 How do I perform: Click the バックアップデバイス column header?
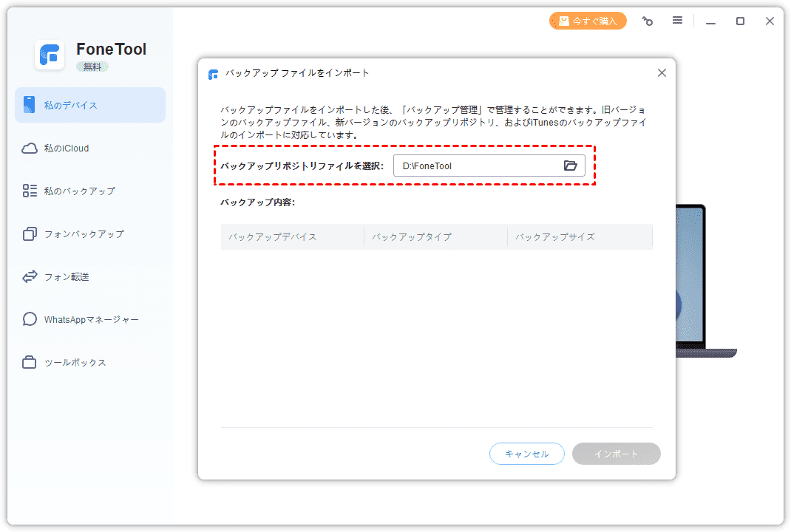coord(273,237)
